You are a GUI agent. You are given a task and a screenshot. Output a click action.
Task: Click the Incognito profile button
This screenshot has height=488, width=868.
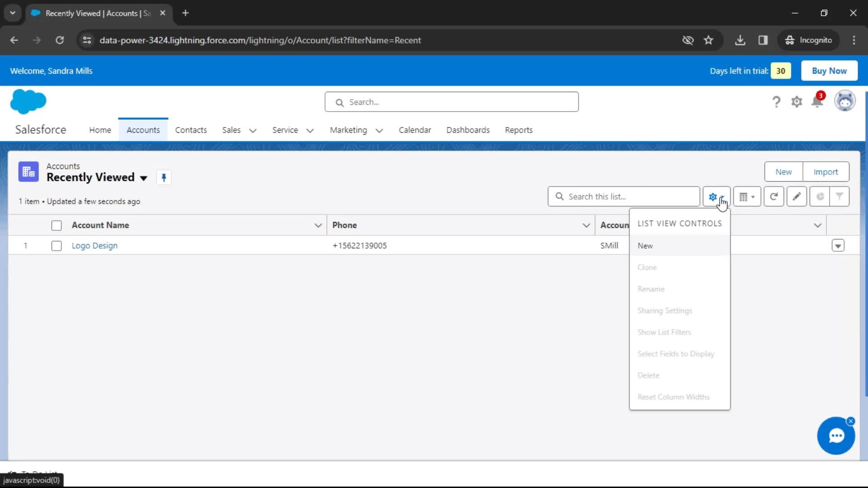pyautogui.click(x=809, y=40)
